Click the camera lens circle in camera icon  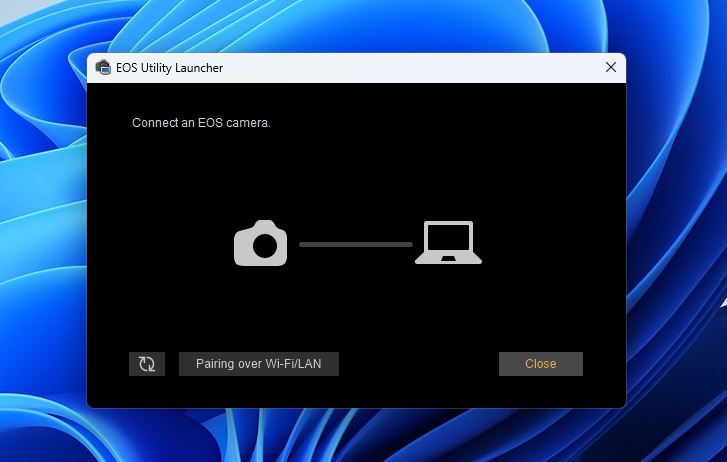264,248
